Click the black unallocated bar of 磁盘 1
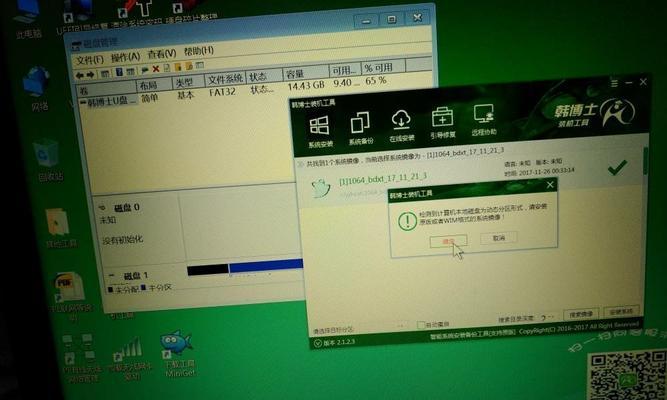This screenshot has height=400, width=667. click(208, 270)
